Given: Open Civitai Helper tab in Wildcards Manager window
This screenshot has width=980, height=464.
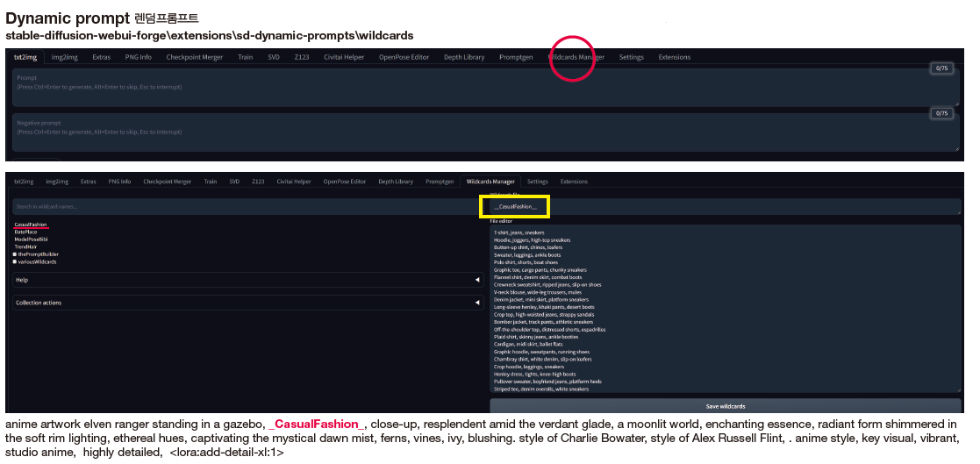Looking at the screenshot, I should (x=294, y=182).
